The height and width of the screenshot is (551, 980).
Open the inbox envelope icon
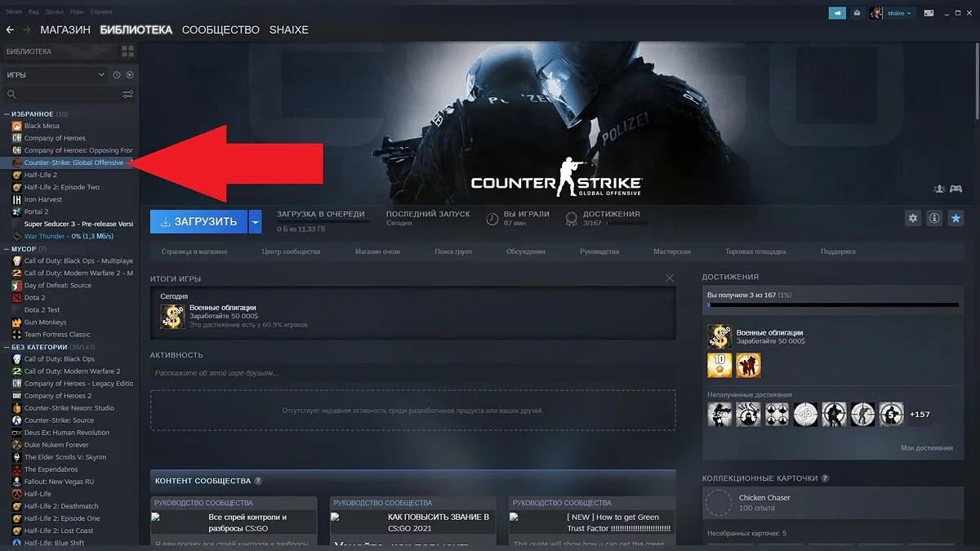857,13
